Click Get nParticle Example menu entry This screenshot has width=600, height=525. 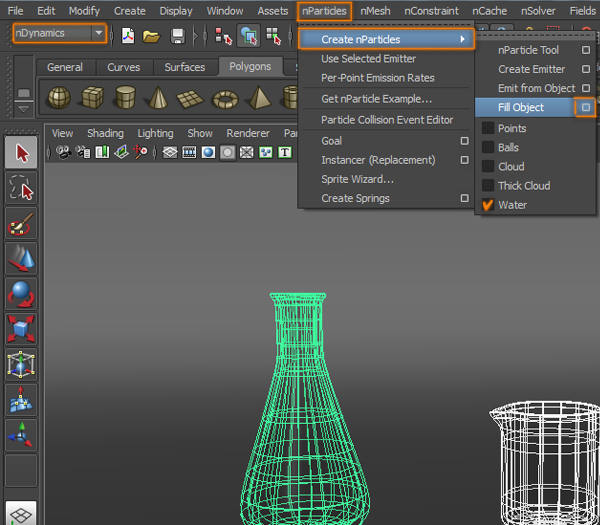pos(376,99)
